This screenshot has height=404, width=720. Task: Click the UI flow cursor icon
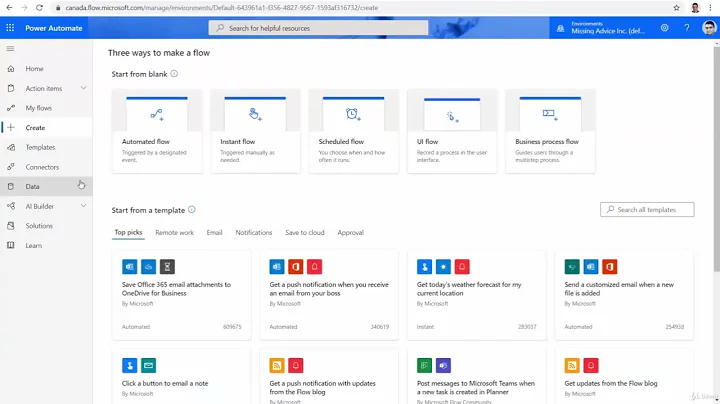[452, 117]
